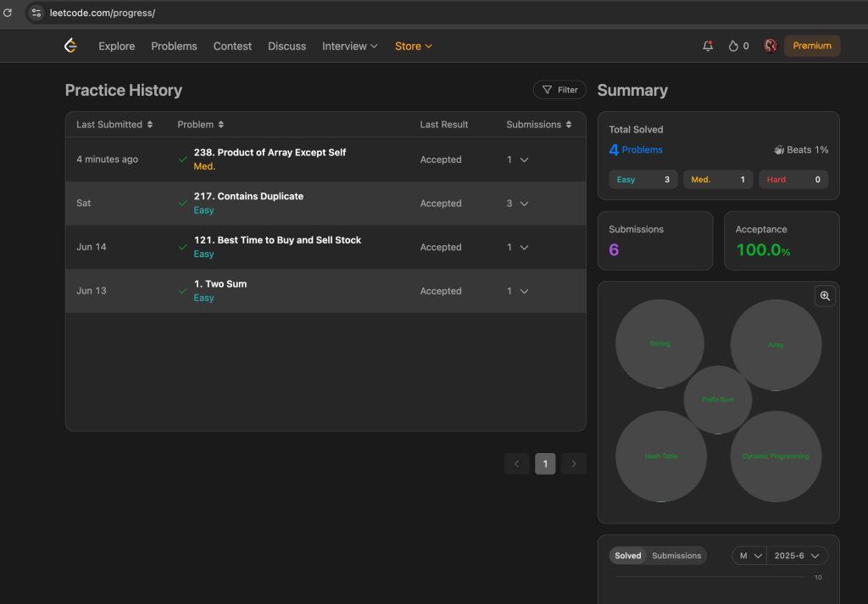Switch chart to Submissions view
Viewport: 868px width, 604px height.
(x=676, y=556)
